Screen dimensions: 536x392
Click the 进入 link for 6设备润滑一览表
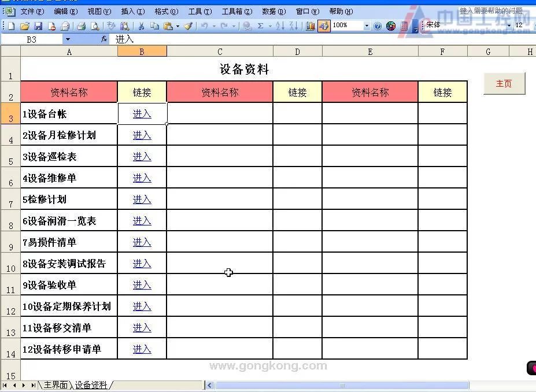[x=142, y=221]
